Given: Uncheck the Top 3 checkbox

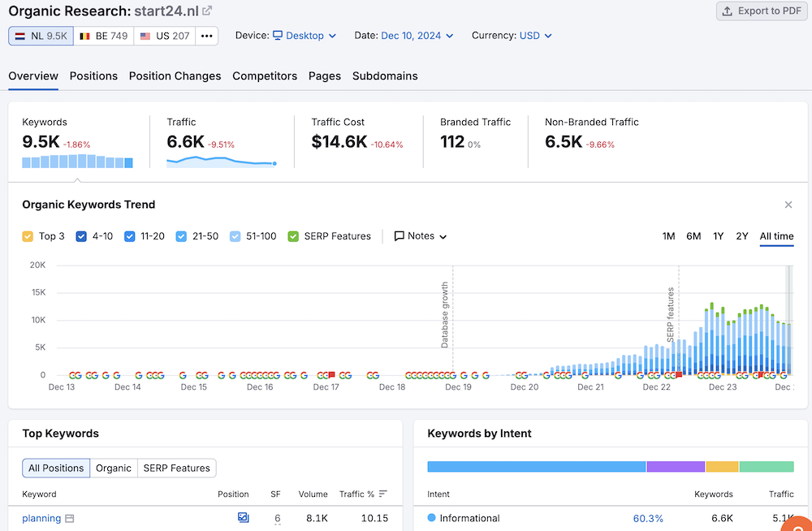Looking at the screenshot, I should coord(28,236).
